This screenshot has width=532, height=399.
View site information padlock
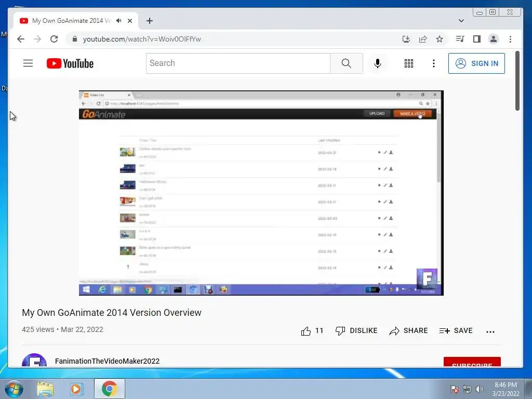[75, 39]
